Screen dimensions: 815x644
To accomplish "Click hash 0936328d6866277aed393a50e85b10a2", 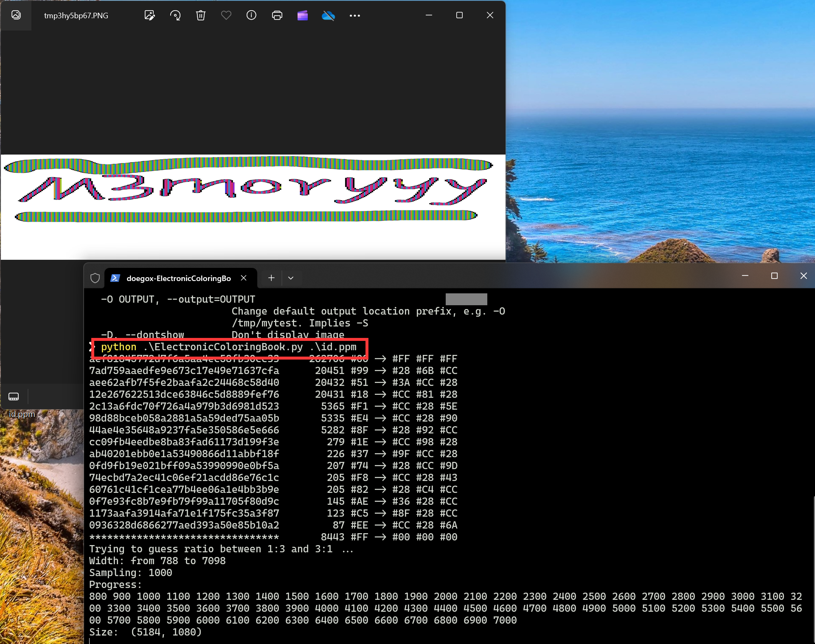I will (184, 525).
